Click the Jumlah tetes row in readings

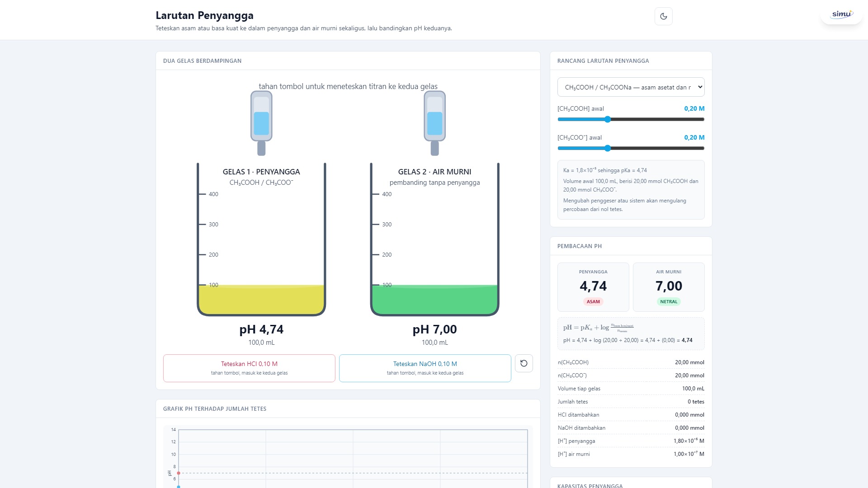click(631, 402)
